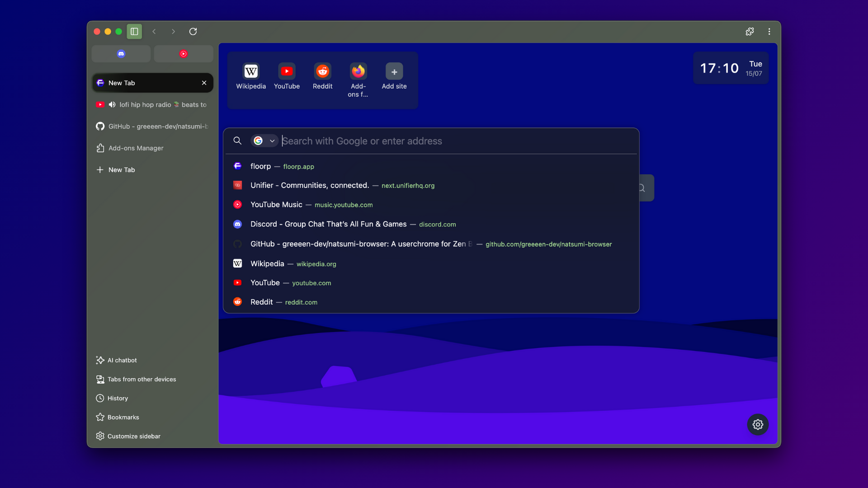Switch to the YouTube Music workspace
Viewport: 868px width, 488px height.
(x=183, y=53)
